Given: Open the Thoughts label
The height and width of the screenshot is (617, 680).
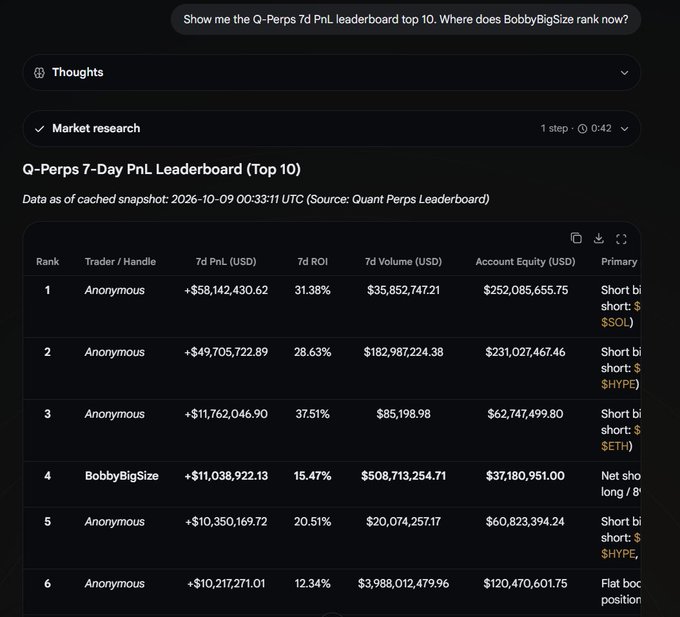Looking at the screenshot, I should (x=78, y=72).
